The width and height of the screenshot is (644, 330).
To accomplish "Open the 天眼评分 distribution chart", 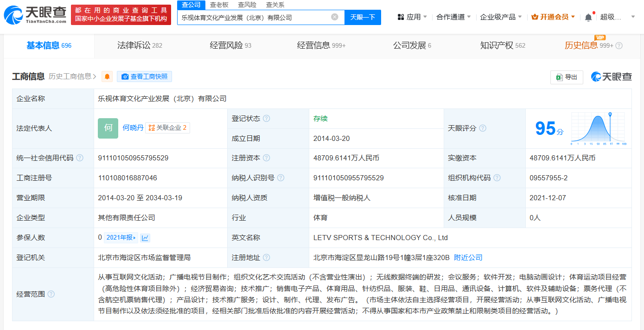I will [x=599, y=128].
